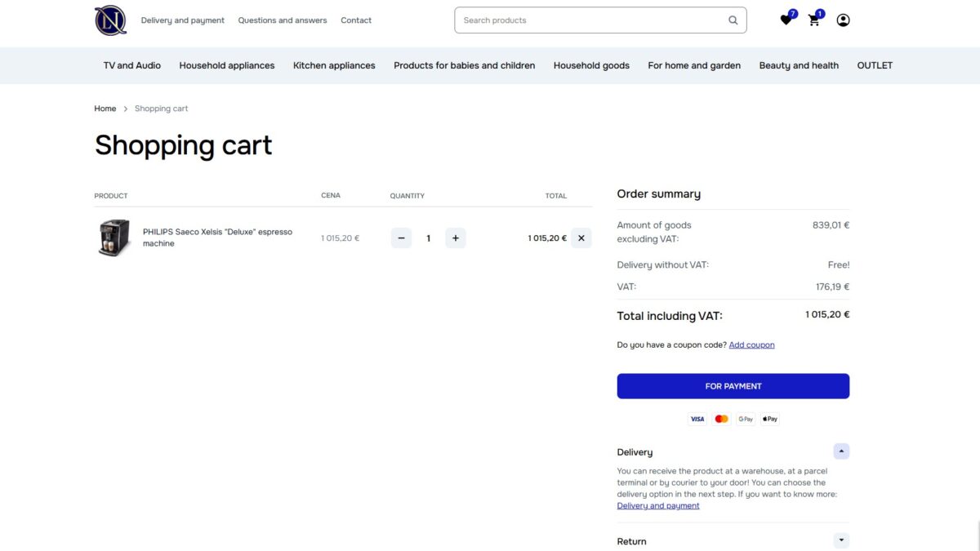Click the search magnifier icon
The image size is (980, 551).
733,20
